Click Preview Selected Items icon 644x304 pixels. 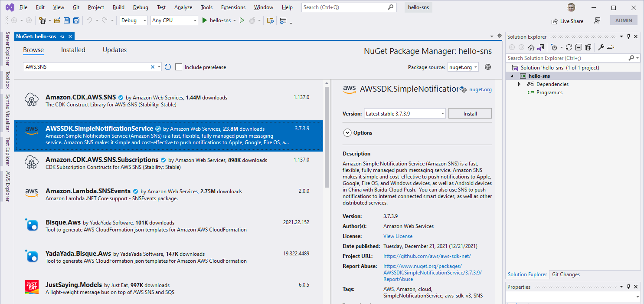[x=611, y=47]
